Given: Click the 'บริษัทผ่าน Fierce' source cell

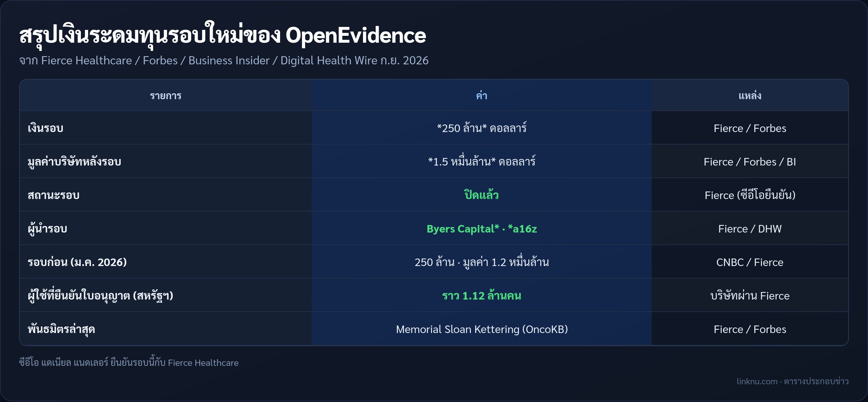Looking at the screenshot, I should pos(750,295).
